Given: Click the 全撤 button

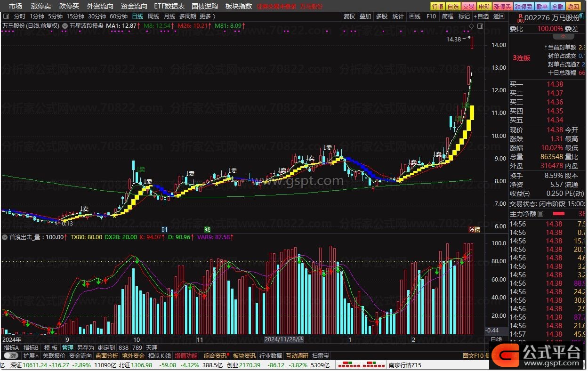Looking at the screenshot, I should [557, 6].
